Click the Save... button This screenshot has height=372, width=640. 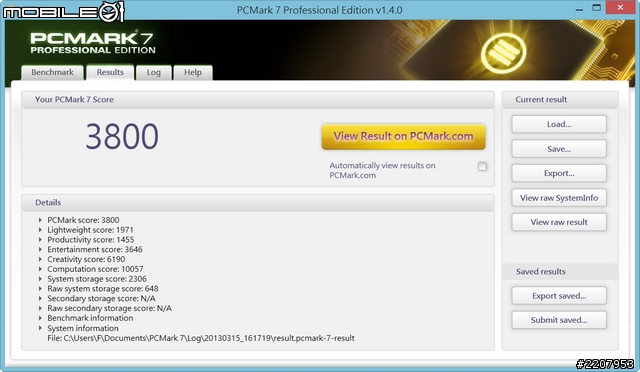559,149
